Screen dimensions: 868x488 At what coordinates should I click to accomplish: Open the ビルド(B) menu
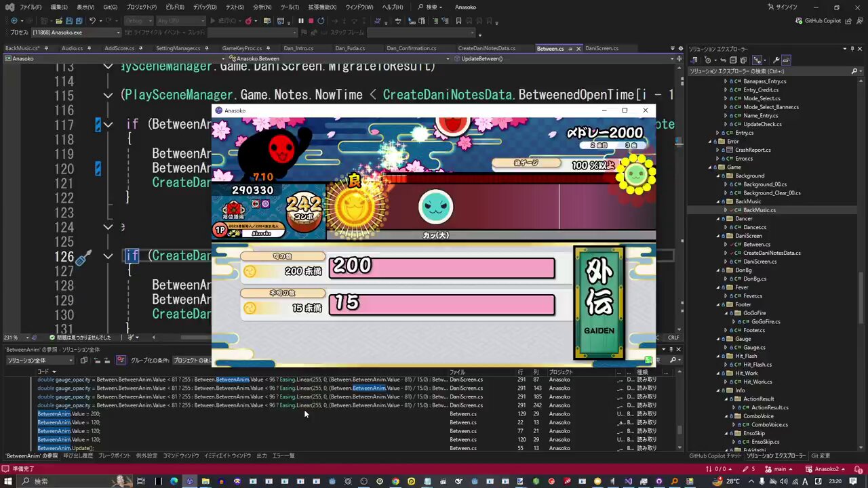click(x=174, y=7)
